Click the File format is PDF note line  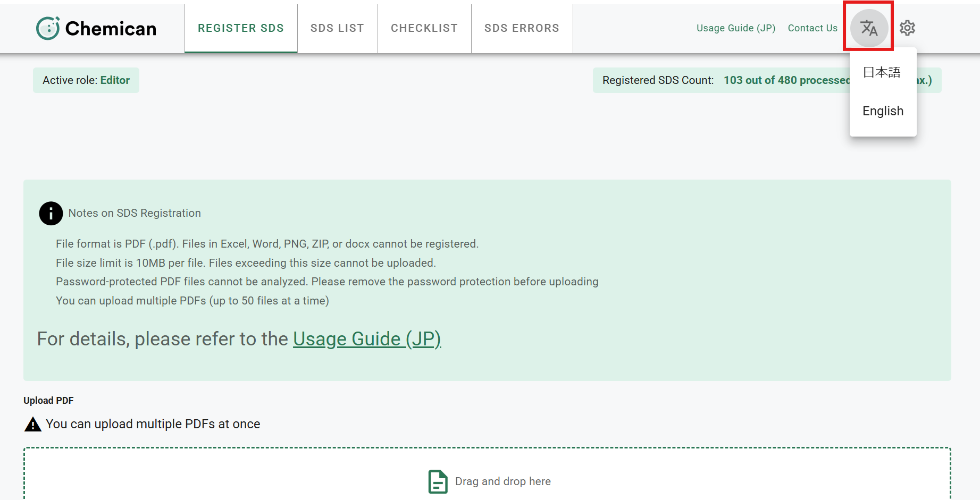(x=267, y=244)
